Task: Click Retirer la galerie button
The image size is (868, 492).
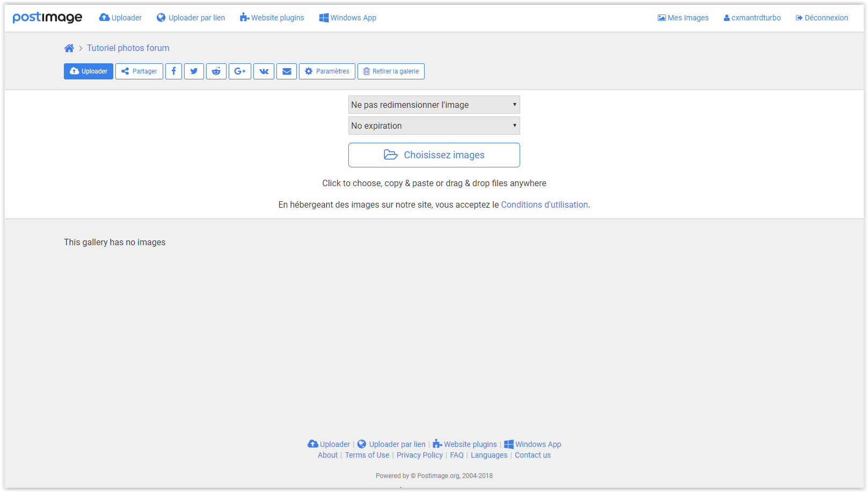Action: 391,71
